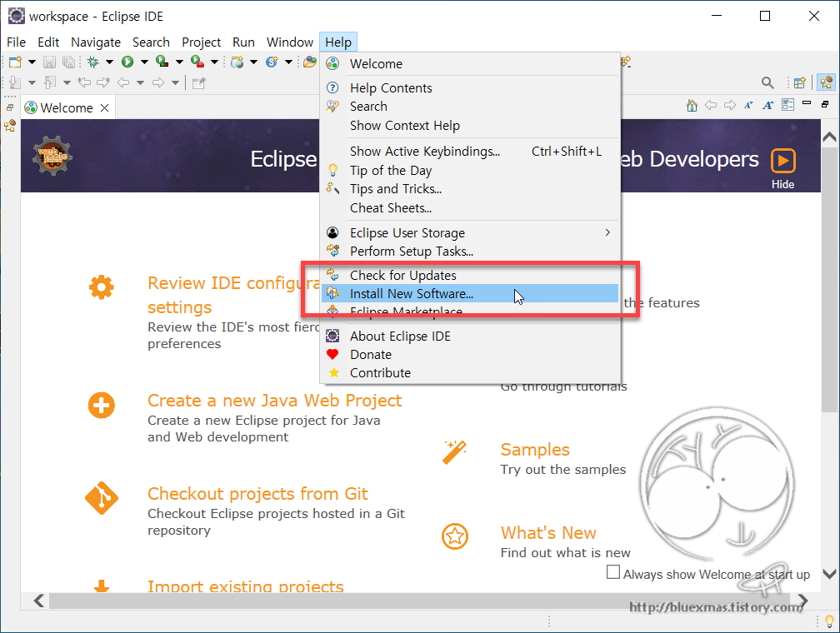Click the Checkout from Git diamond icon
The image size is (840, 633).
[x=102, y=498]
